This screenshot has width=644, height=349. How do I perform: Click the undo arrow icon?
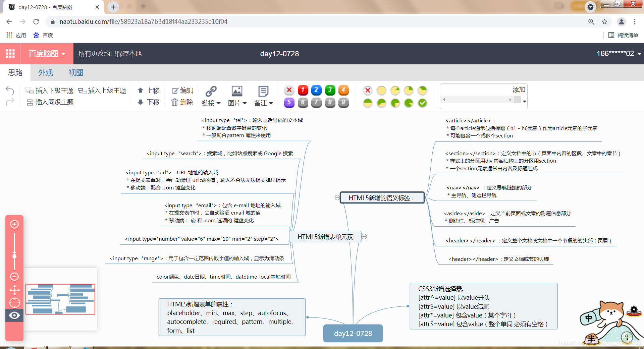[10, 91]
